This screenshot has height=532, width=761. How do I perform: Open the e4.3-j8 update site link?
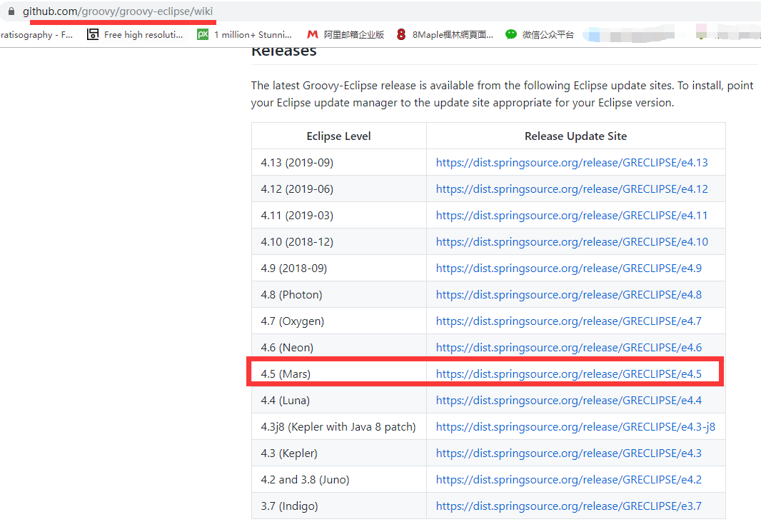tap(575, 426)
